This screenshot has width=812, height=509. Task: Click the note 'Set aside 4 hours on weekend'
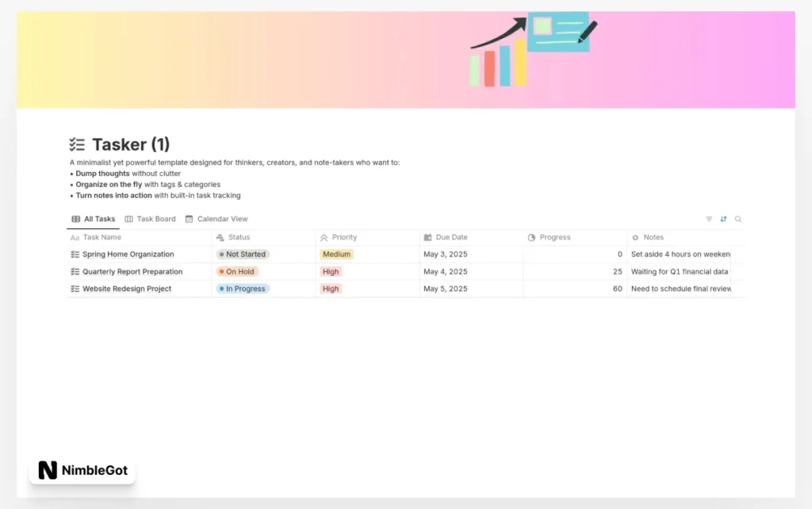point(680,254)
